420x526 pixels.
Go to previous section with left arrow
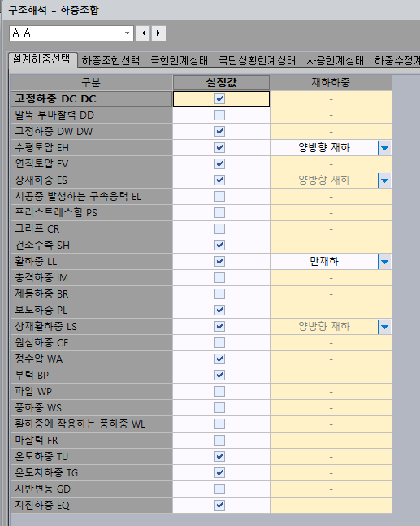pos(143,33)
